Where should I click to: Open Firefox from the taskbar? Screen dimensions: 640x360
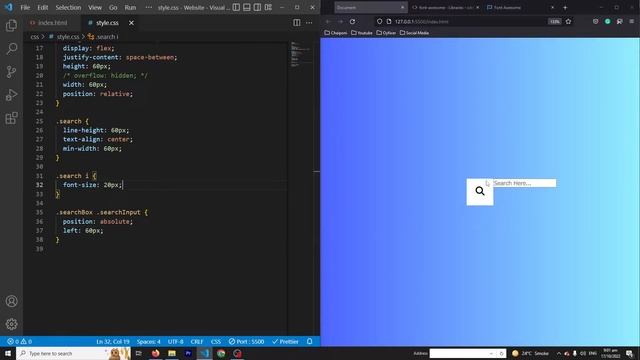(x=156, y=353)
